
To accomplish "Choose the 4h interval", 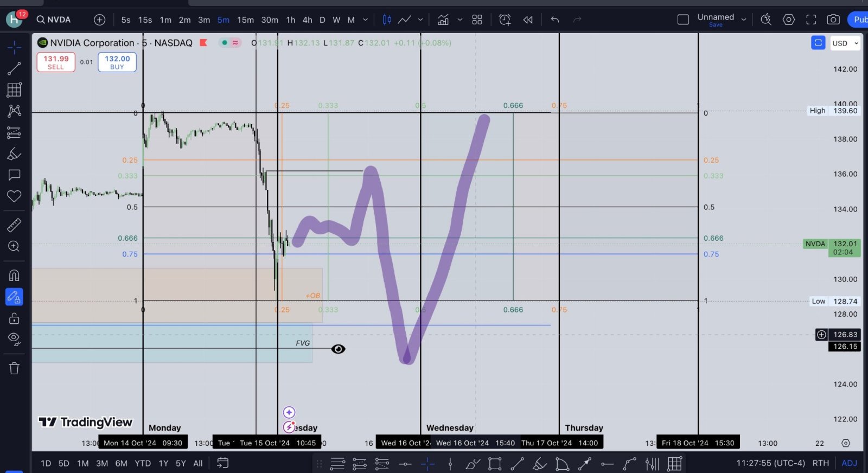I will tap(308, 20).
